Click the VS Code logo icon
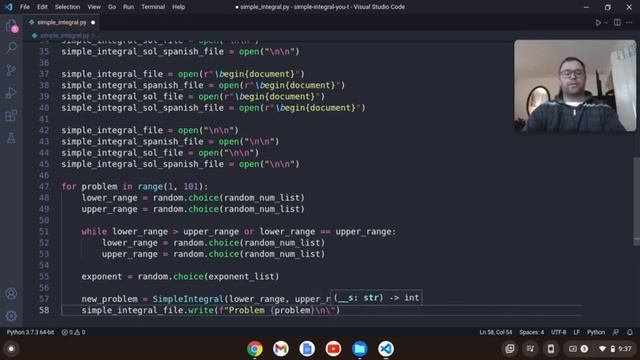Screen dimensions: 640x360 [9, 7]
